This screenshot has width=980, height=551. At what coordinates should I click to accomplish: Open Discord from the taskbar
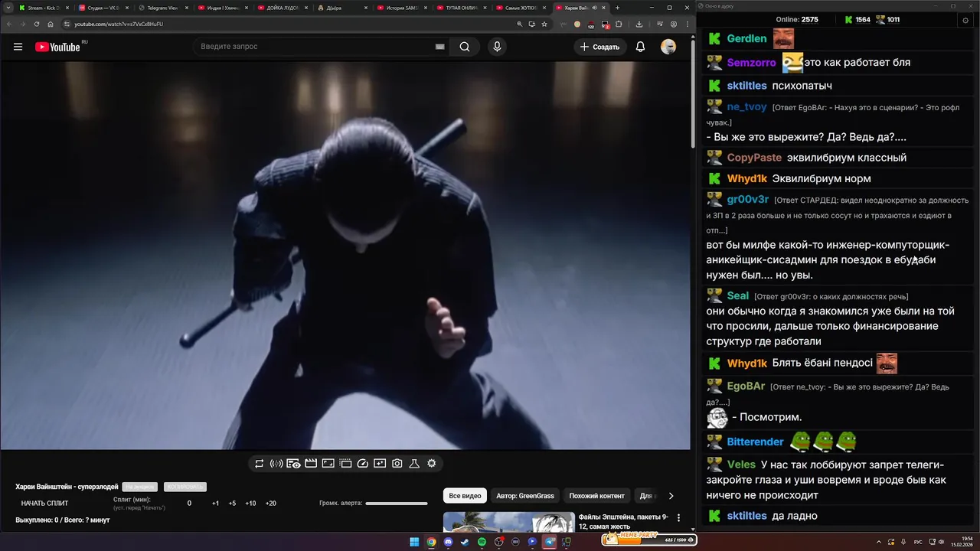[x=448, y=542]
